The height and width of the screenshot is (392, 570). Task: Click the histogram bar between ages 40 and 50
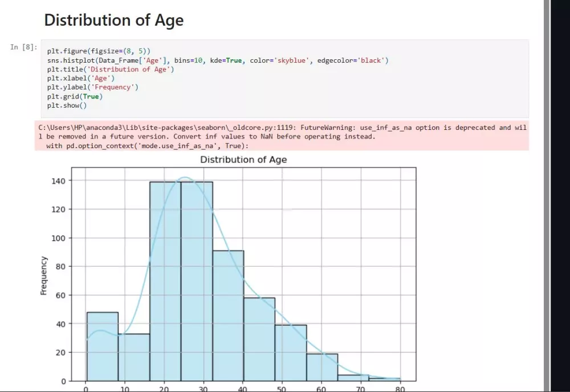259,339
